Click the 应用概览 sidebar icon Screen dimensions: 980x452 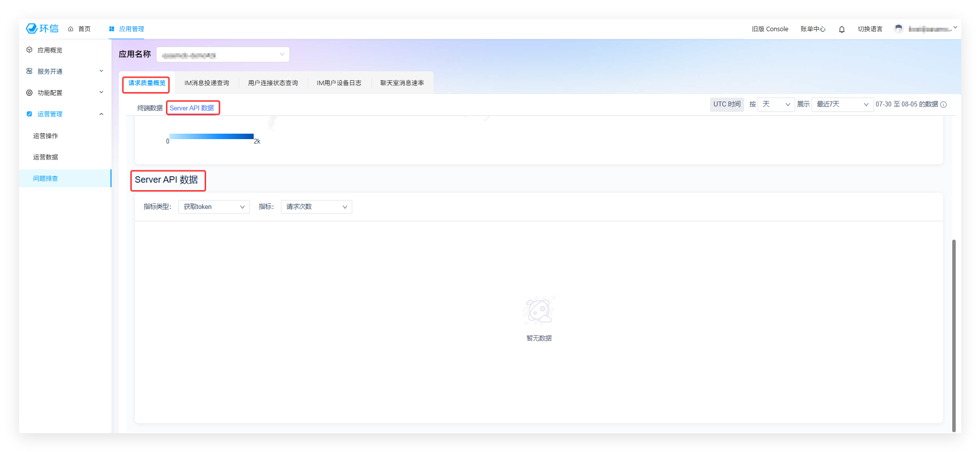(x=29, y=50)
